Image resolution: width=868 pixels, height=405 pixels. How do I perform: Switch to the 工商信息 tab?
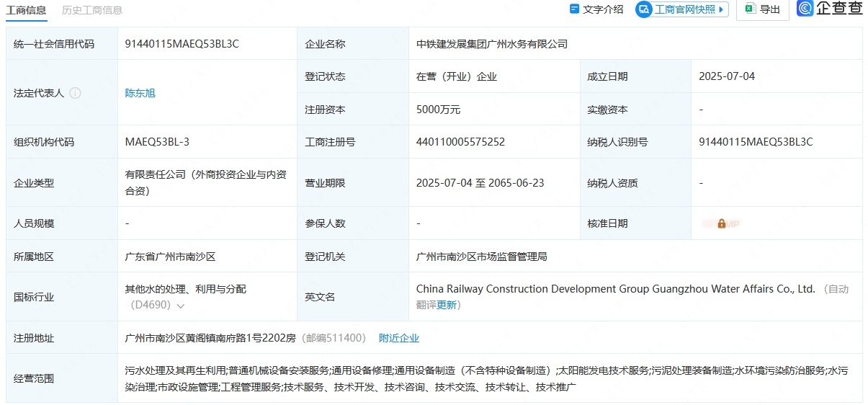click(x=27, y=10)
